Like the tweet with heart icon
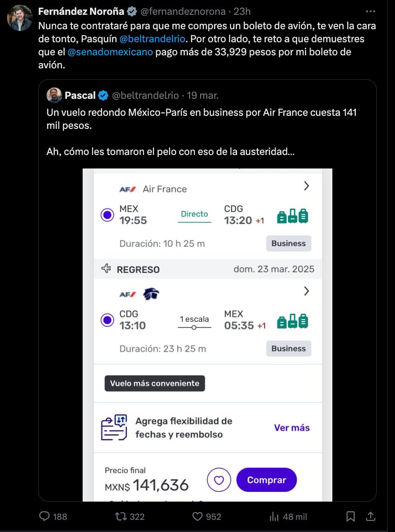The image size is (395, 532). (197, 516)
